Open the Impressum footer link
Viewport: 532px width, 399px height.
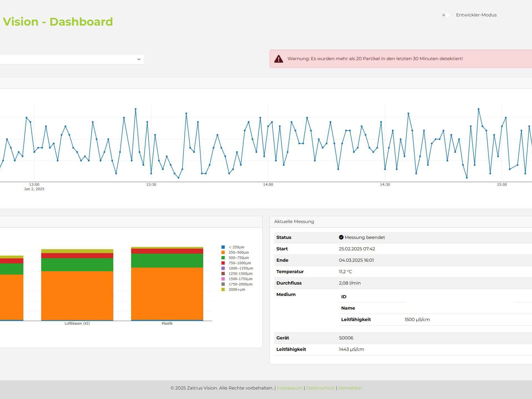(290, 388)
